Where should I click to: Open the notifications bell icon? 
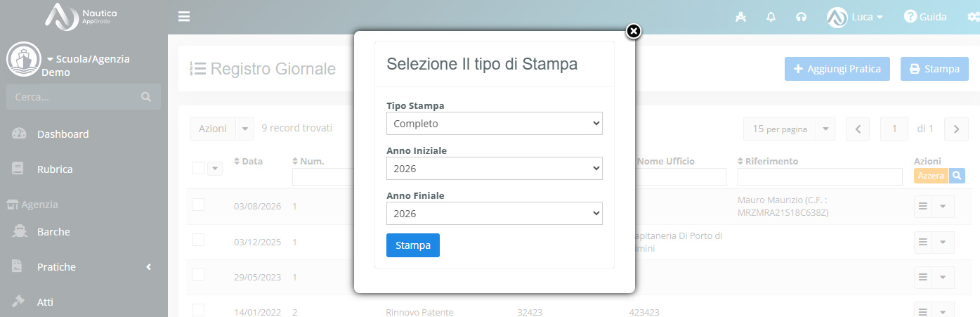[771, 17]
